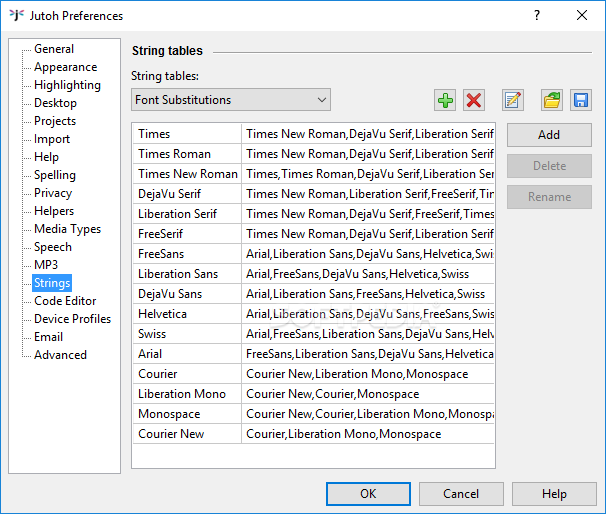Select the "DejaVu Sans" name cell
Screen dimensions: 606x514
tap(187, 294)
